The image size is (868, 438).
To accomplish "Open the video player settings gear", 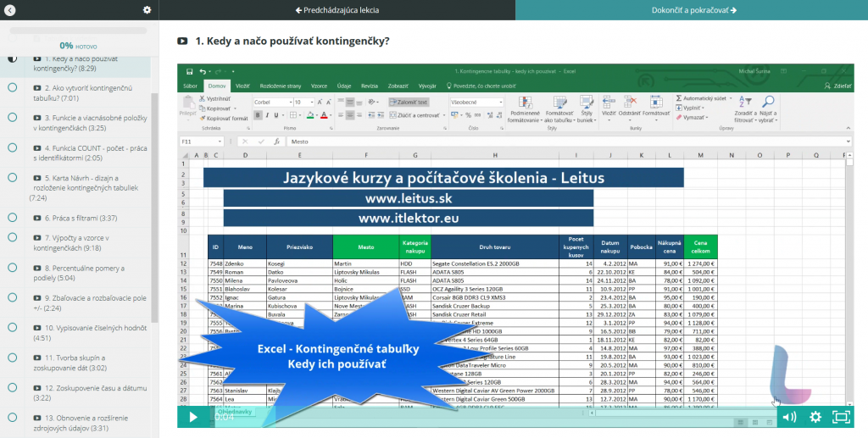I will [x=815, y=417].
